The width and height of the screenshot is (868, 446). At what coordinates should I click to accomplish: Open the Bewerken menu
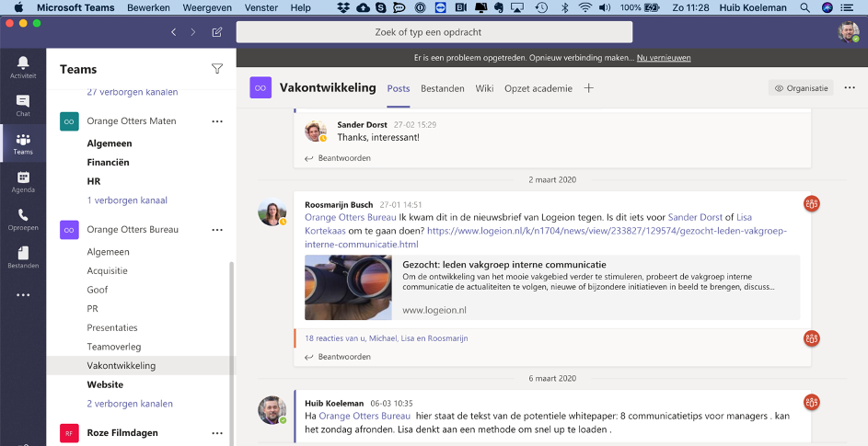148,7
